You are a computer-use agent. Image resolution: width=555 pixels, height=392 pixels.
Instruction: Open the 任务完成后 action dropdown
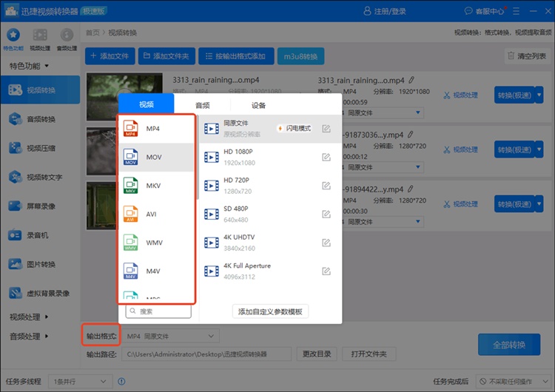513,382
